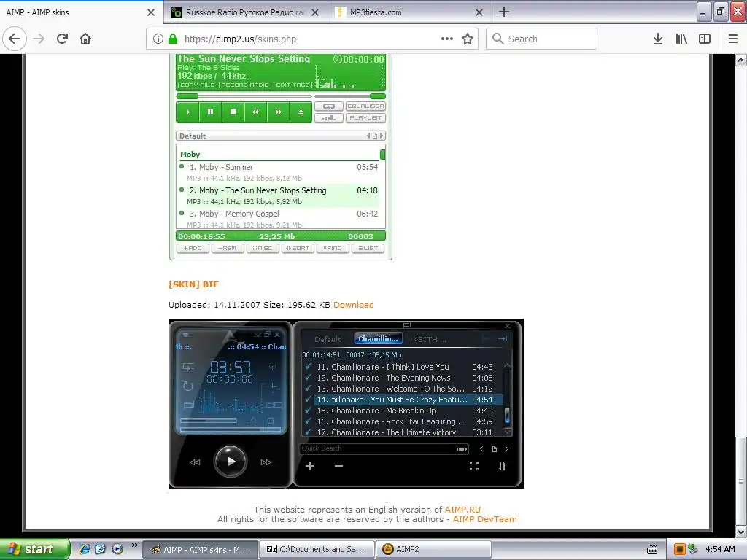Screen dimensions: 747x560
Task: Click the green skin pause button image
Action: 211,112
